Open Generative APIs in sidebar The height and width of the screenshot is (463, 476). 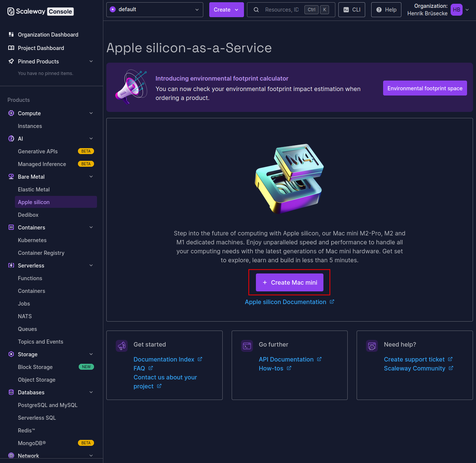56,151
